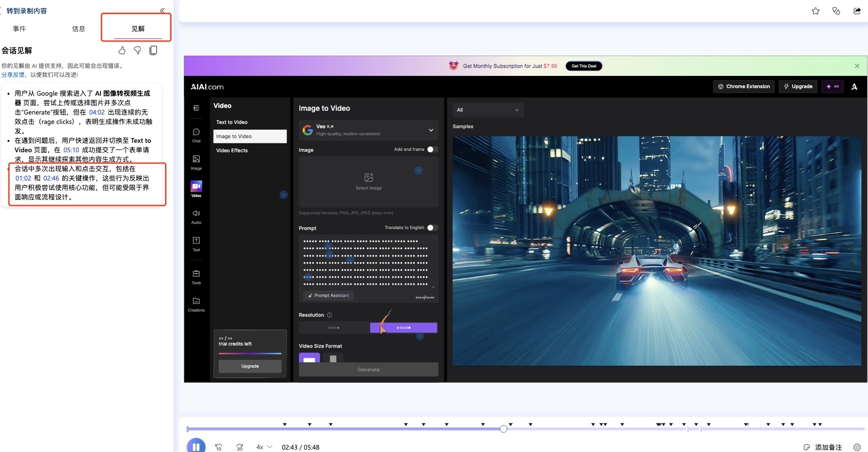Screen dimensions: 868x452
Task: Pause the session recording playback
Action: pos(196,446)
